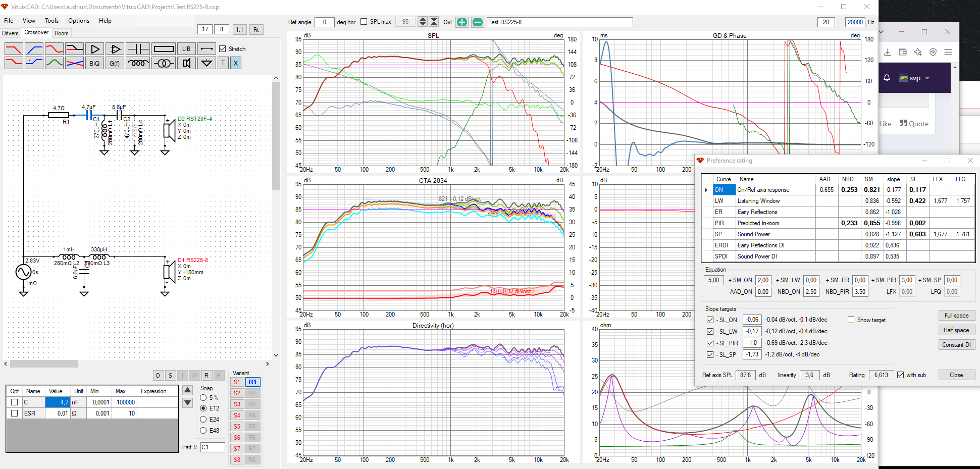The image size is (980, 469).
Task: Edit the overlay name field Test RS225-8
Action: pyautogui.click(x=559, y=22)
